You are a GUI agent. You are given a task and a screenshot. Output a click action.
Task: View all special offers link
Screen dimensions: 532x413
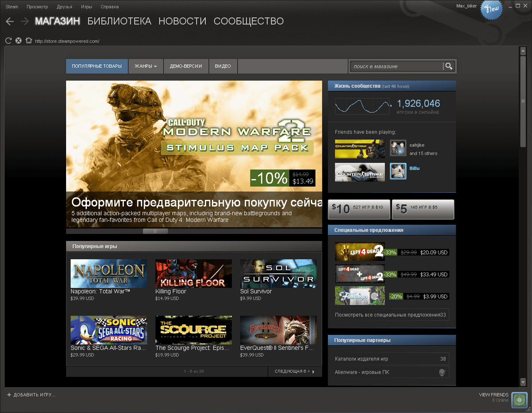[392, 315]
